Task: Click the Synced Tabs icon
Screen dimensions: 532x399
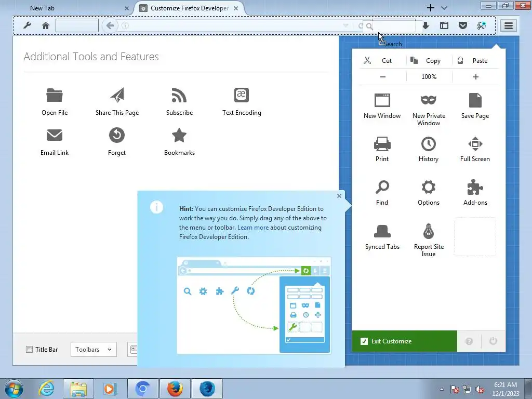Action: coord(382,231)
